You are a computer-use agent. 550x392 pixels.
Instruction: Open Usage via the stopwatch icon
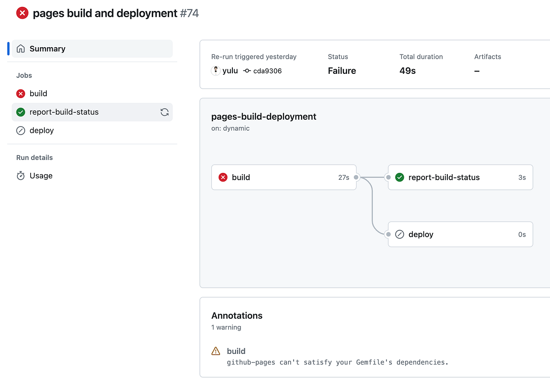pos(20,176)
